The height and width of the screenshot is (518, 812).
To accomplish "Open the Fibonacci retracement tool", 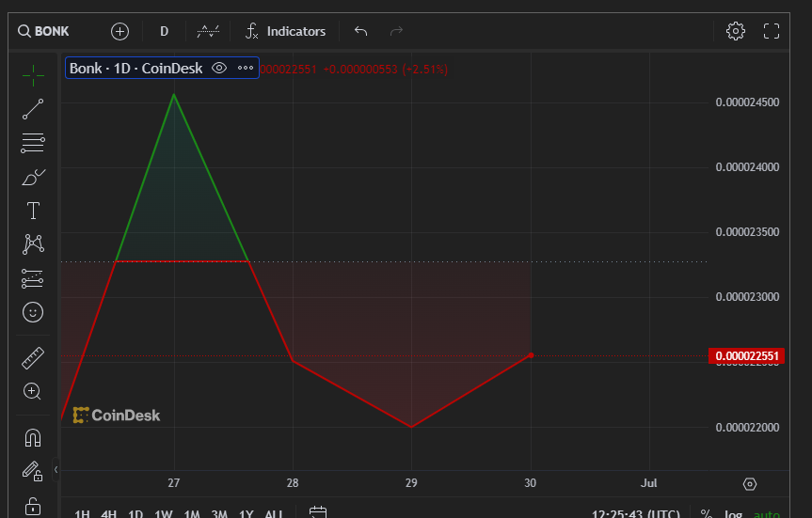I will [33, 143].
